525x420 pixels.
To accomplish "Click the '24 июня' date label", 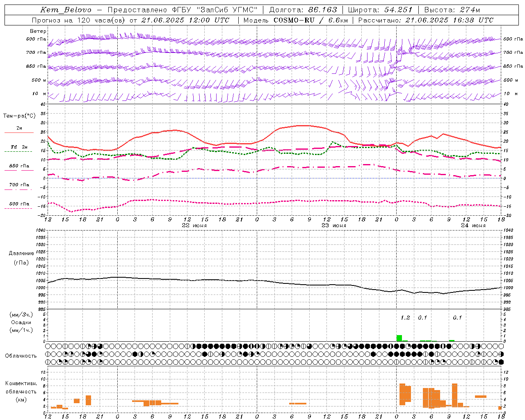I will (473, 226).
